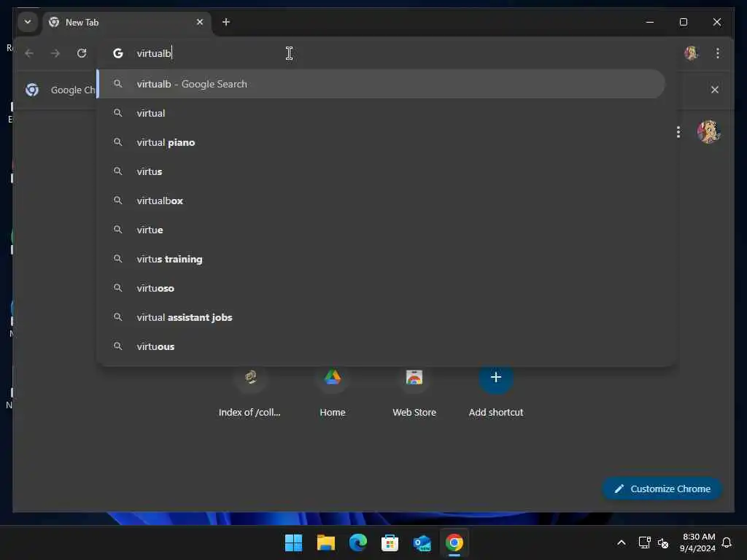Viewport: 747px width, 560px height.
Task: Click the Customize Chrome button
Action: (x=662, y=489)
